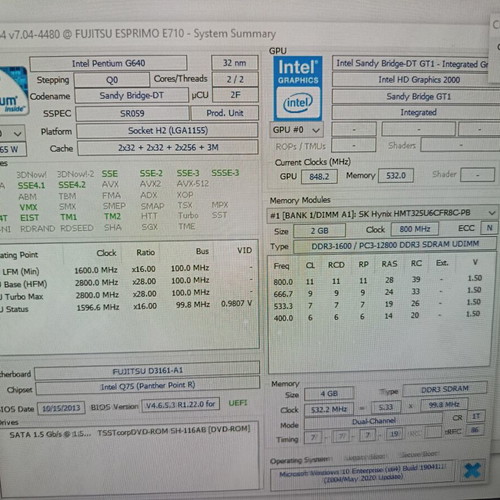
Task: Click the Prod. Unit field
Action: click(x=225, y=113)
